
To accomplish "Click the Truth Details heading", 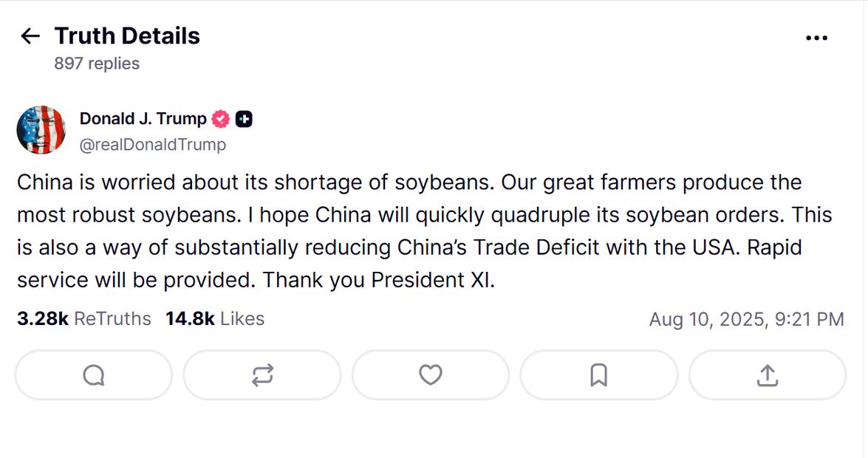I will (127, 36).
